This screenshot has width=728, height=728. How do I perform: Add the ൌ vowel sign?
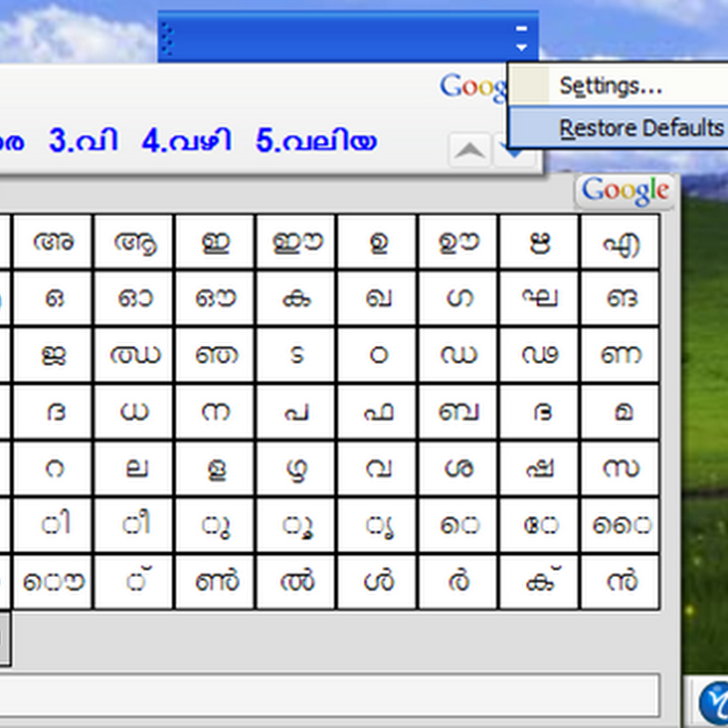(x=53, y=582)
